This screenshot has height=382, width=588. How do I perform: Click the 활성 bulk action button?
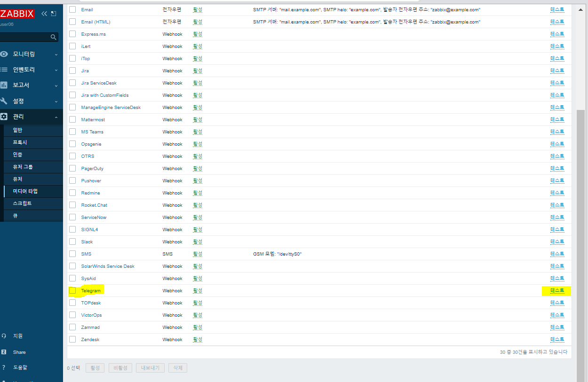[x=95, y=368]
